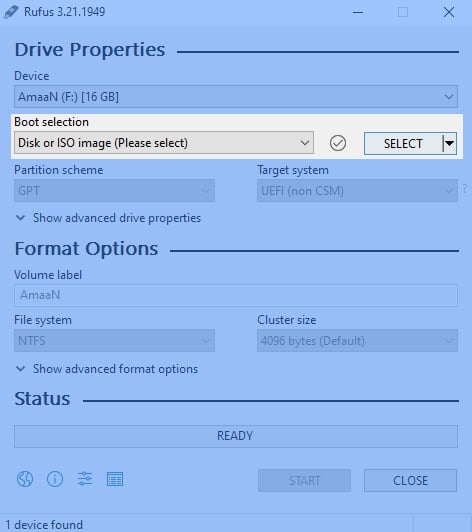Click the START button
This screenshot has width=472, height=532.
click(304, 480)
